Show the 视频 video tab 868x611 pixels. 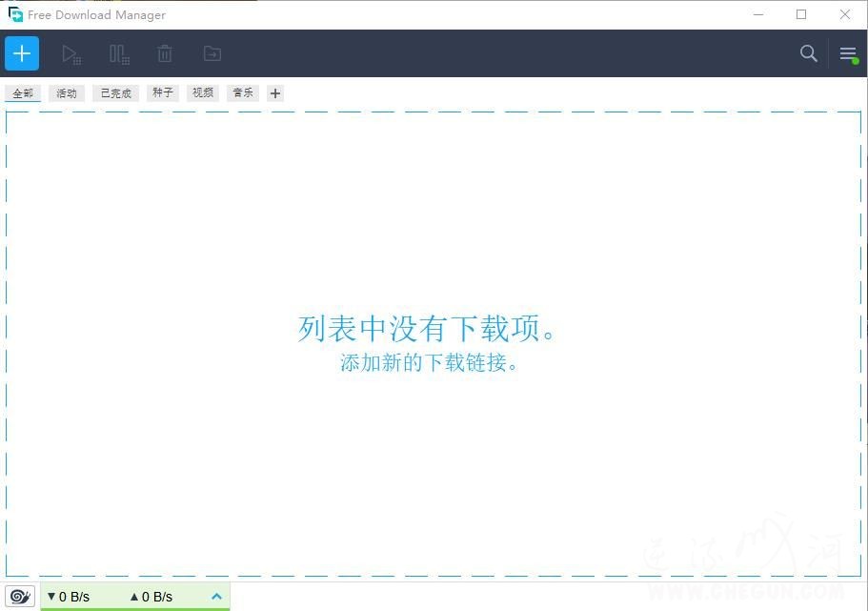[x=203, y=92]
